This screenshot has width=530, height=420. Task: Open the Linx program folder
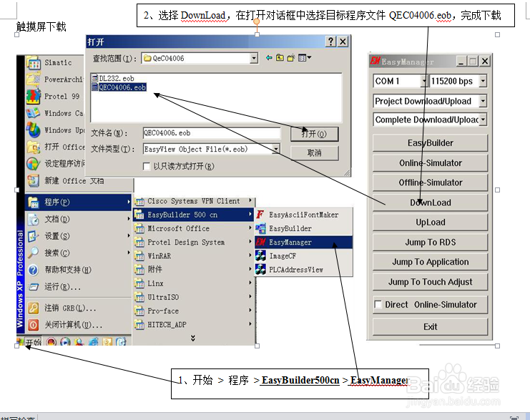coord(194,283)
